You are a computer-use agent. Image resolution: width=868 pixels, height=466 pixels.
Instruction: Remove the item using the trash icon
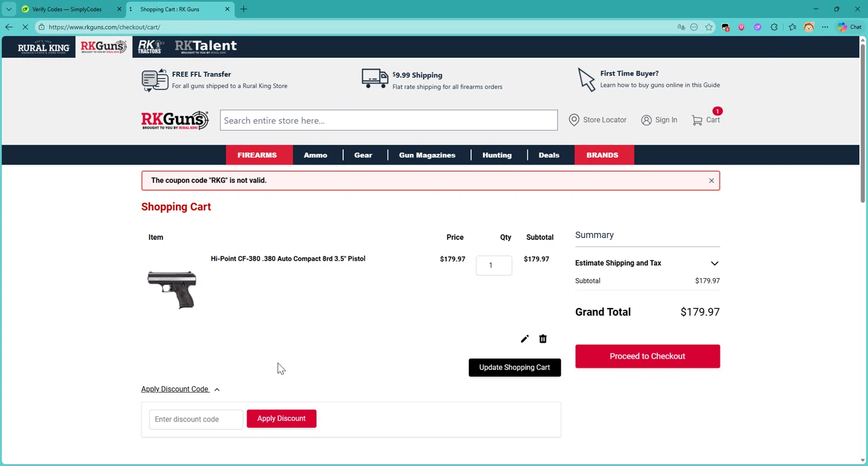(543, 339)
